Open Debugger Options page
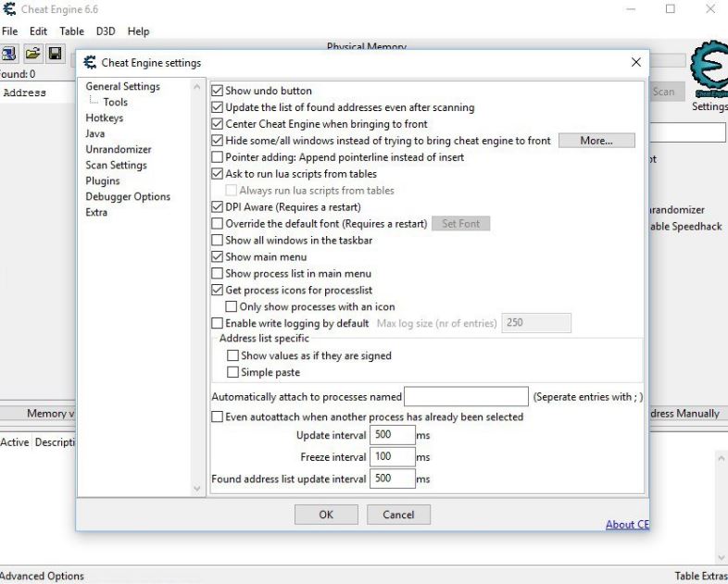The height and width of the screenshot is (584, 728). point(128,197)
